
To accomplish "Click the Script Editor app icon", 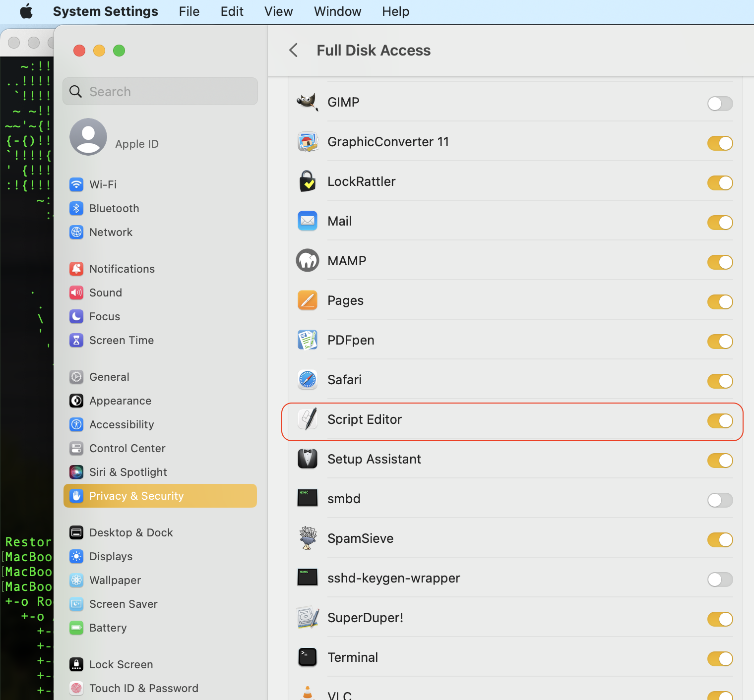I will [308, 419].
